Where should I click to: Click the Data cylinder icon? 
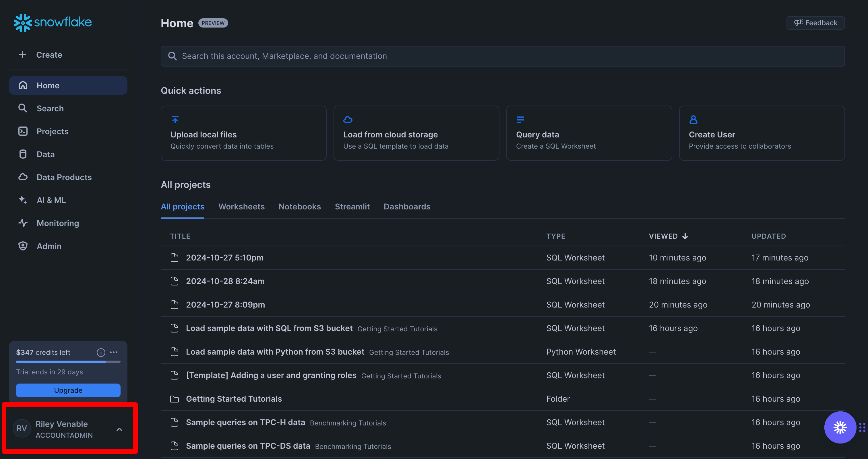click(23, 154)
